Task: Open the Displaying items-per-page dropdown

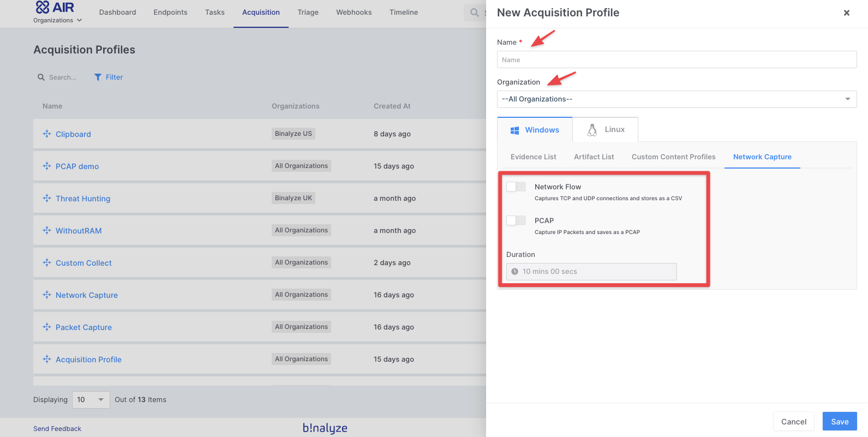Action: [91, 400]
